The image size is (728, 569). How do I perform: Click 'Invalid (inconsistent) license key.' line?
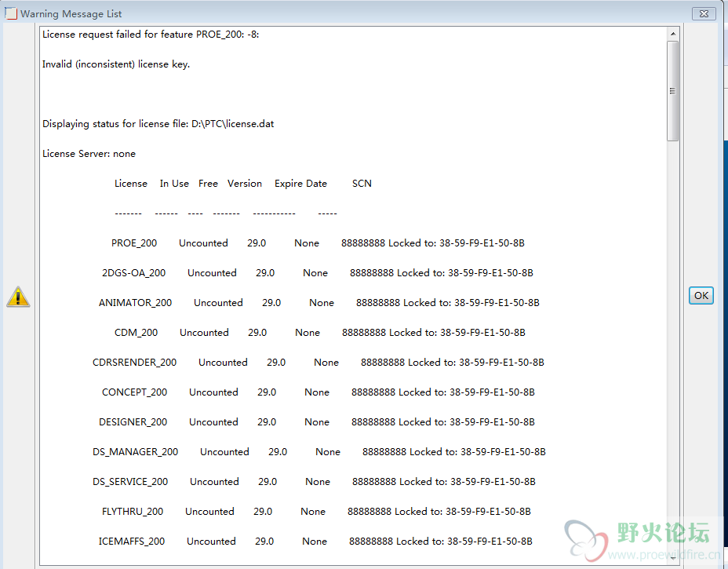click(116, 64)
